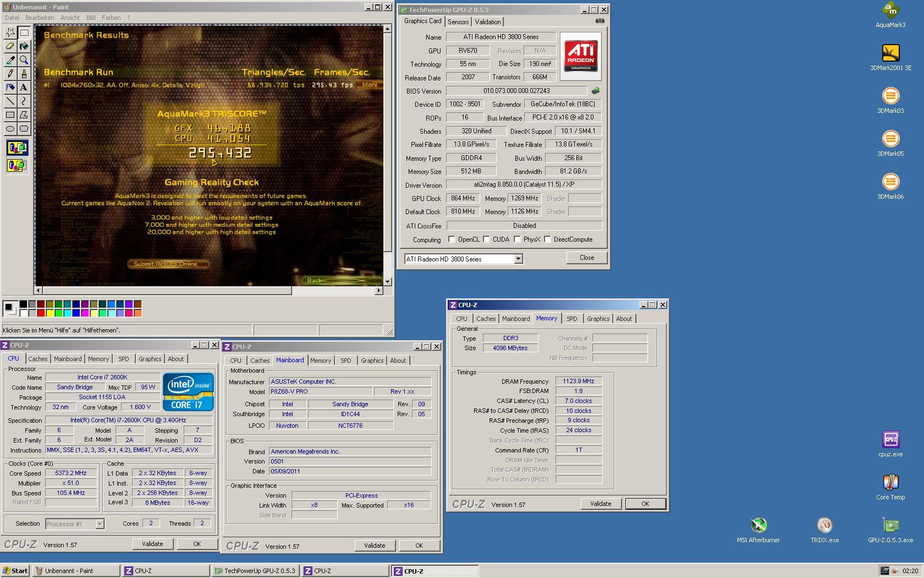The width and height of the screenshot is (924, 578).
Task: Toggle the PhysX checkbox in GPU-Z
Action: (x=517, y=239)
